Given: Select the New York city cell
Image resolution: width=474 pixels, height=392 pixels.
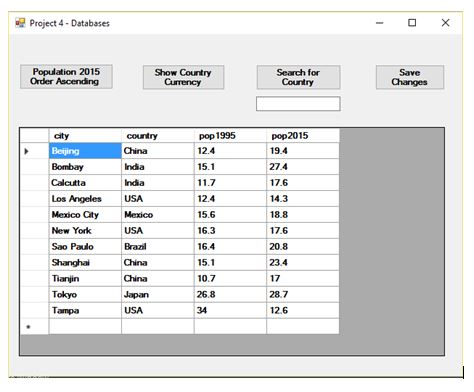Looking at the screenshot, I should coord(85,231).
